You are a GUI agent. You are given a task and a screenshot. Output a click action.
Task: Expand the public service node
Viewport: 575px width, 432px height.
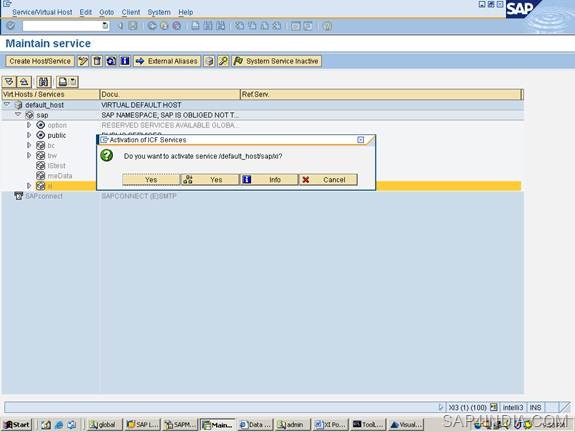tap(29, 135)
